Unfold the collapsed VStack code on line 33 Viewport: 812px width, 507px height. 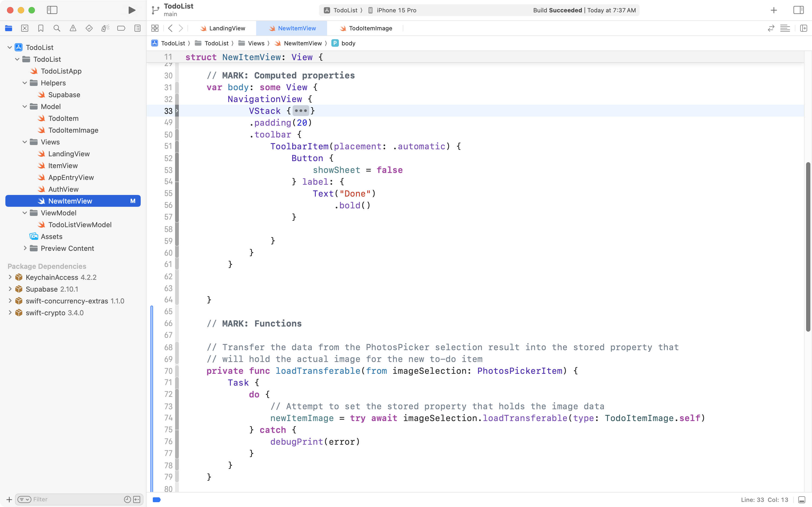(301, 111)
